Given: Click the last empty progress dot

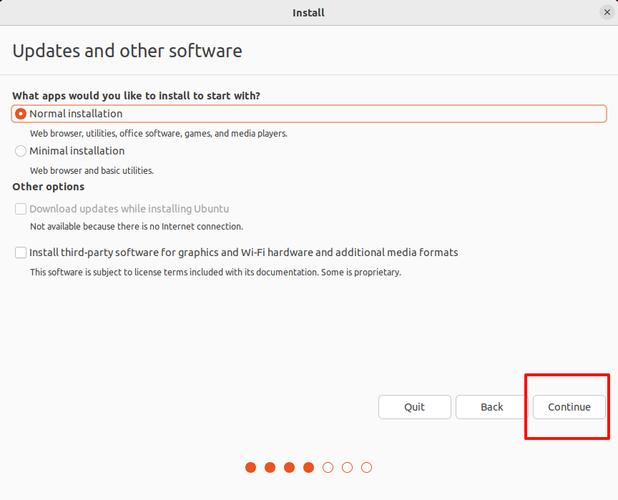Looking at the screenshot, I should tap(367, 467).
